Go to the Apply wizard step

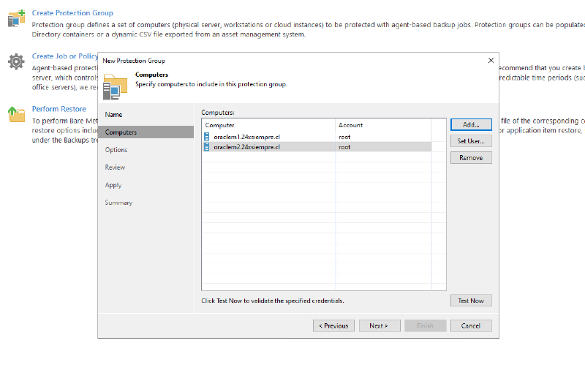pyautogui.click(x=113, y=185)
